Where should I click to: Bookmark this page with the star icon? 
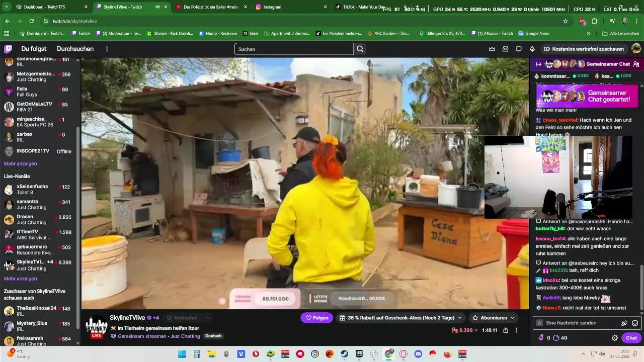(566, 21)
